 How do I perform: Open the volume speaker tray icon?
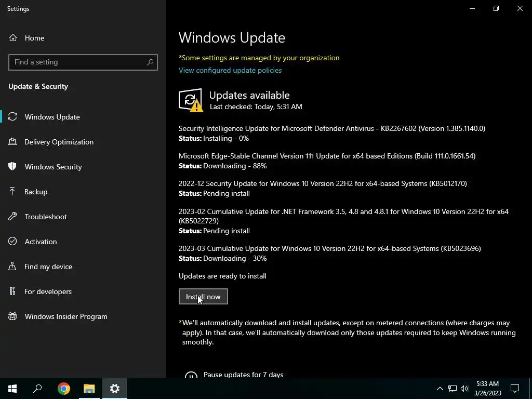464,389
